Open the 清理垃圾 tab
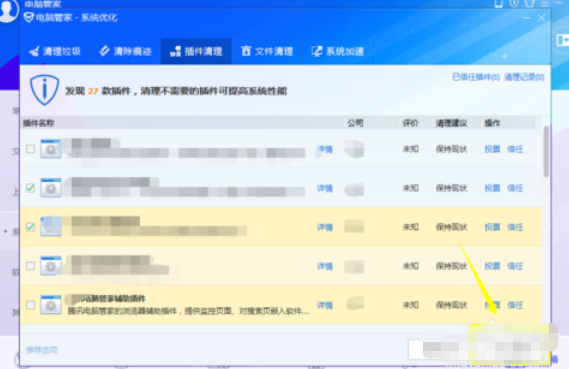Image resolution: width=569 pixels, height=369 pixels. [55, 51]
